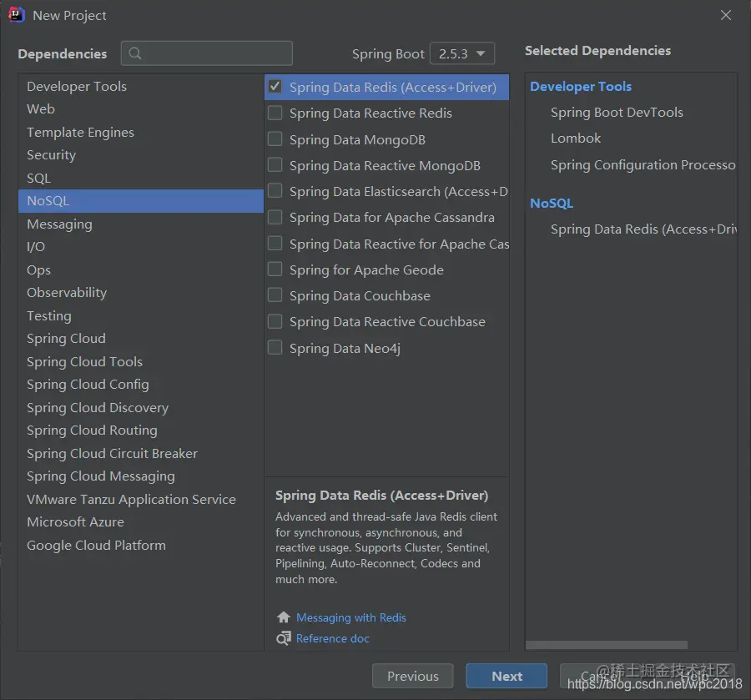This screenshot has width=751, height=700.
Task: Select Developer Tools category
Action: click(141, 87)
